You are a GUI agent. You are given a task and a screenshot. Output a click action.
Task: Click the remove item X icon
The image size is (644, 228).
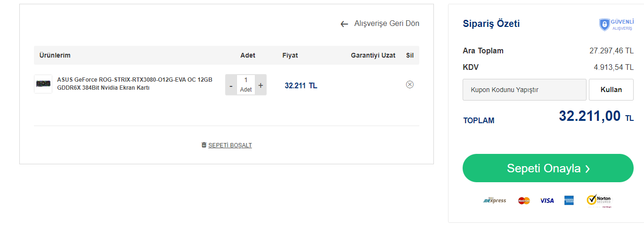pyautogui.click(x=410, y=84)
